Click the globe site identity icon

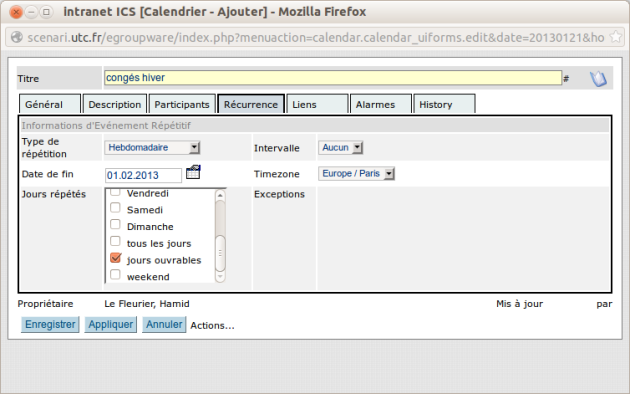coord(16,37)
